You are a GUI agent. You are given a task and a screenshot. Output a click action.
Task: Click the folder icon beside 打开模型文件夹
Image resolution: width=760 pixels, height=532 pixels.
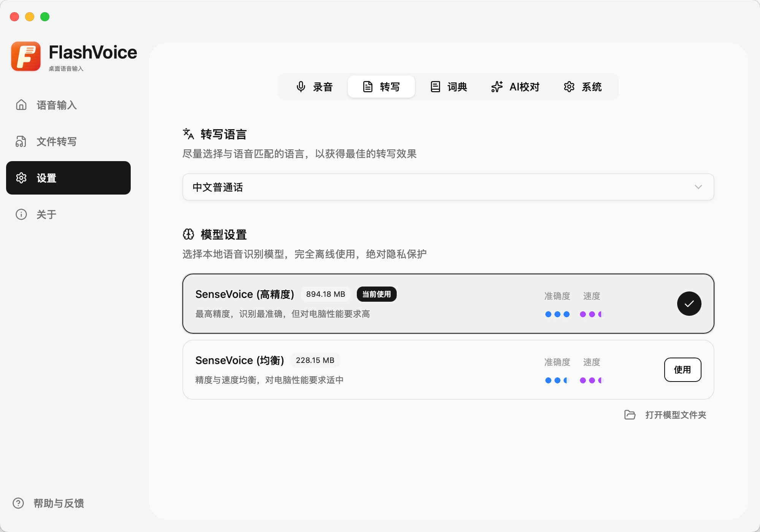[630, 415]
